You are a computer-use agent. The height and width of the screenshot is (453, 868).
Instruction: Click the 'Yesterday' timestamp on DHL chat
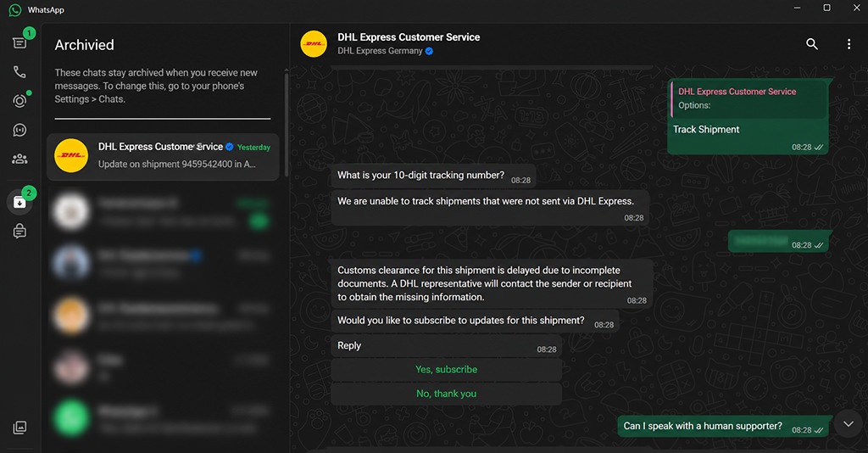click(x=253, y=148)
